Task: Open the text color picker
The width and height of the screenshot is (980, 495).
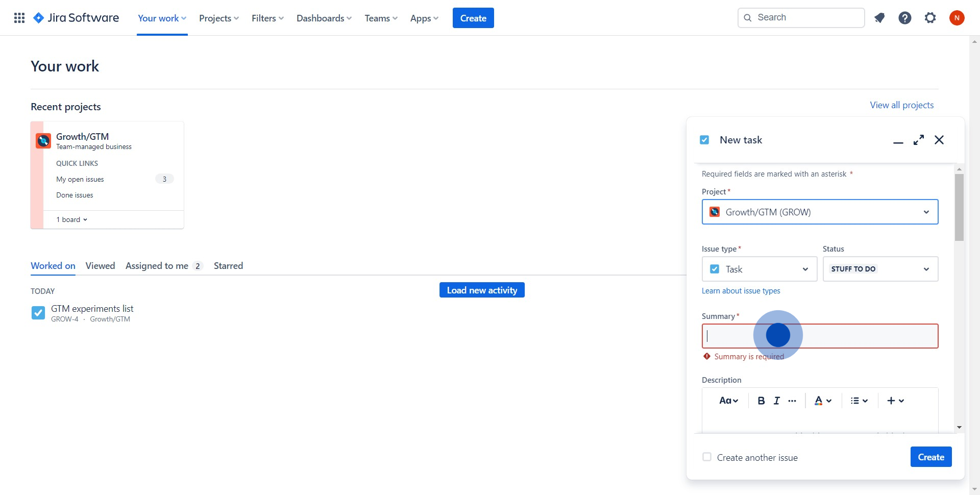Action: click(x=823, y=401)
